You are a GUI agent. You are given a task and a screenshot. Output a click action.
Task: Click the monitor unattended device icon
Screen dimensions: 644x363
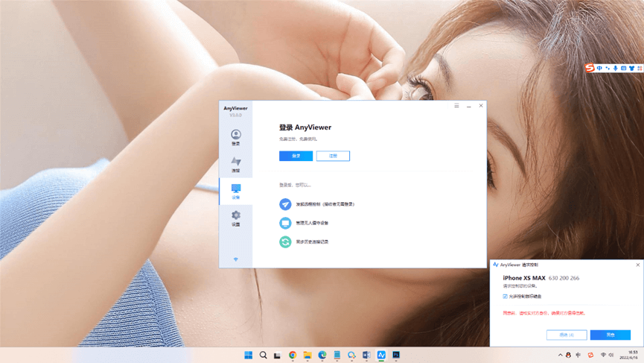[285, 223]
